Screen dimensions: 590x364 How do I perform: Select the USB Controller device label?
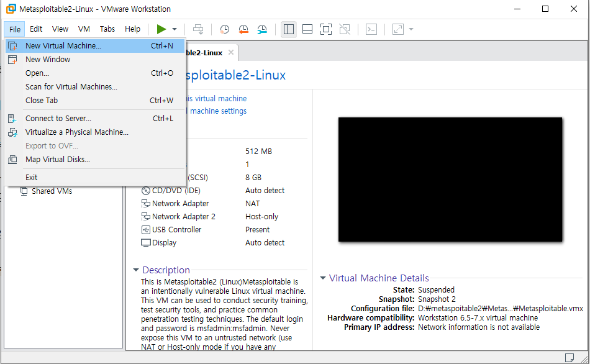pos(176,230)
